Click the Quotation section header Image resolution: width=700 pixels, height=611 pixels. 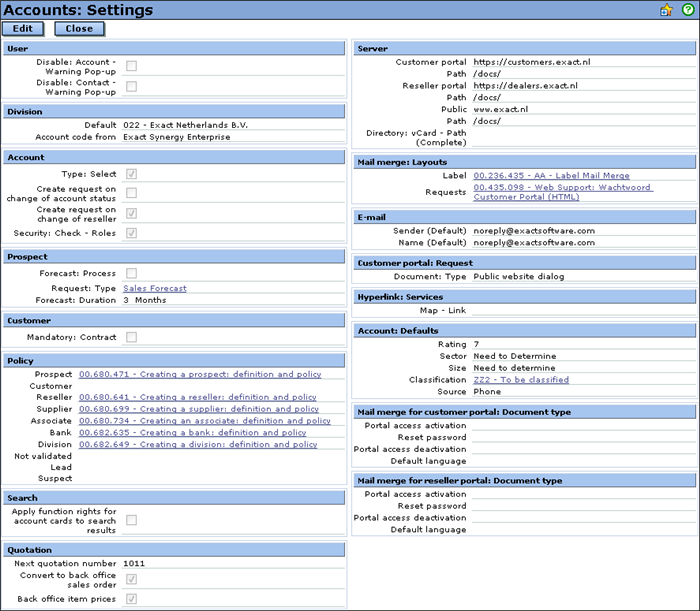pos(174,550)
